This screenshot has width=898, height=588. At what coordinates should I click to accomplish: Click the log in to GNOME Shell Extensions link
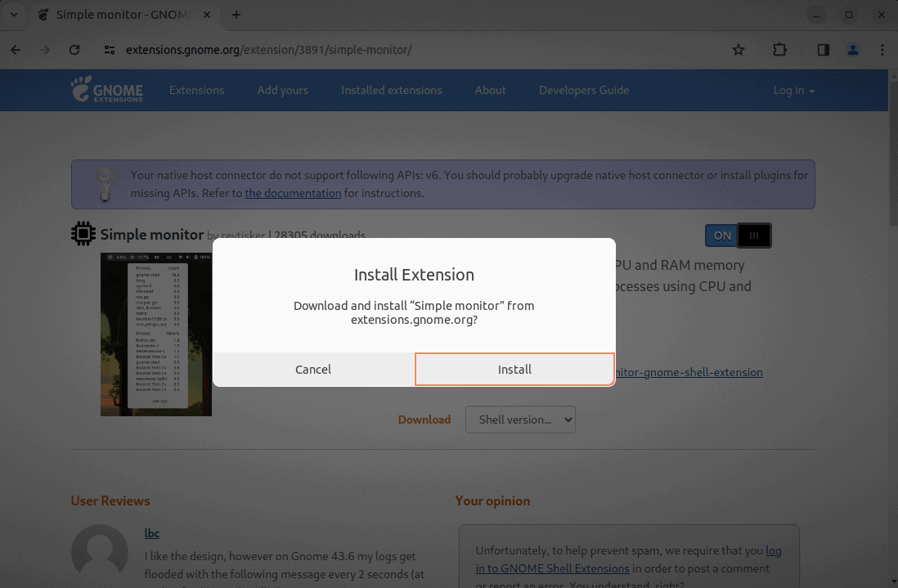point(628,559)
